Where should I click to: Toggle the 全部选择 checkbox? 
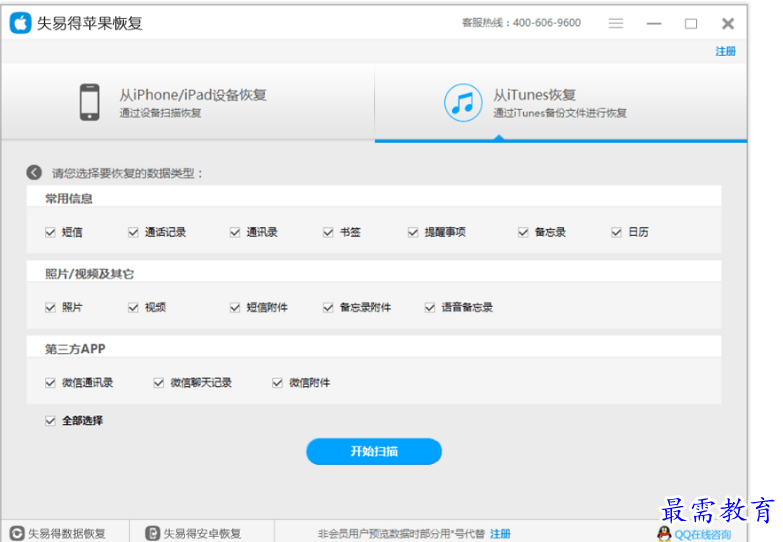pyautogui.click(x=50, y=421)
